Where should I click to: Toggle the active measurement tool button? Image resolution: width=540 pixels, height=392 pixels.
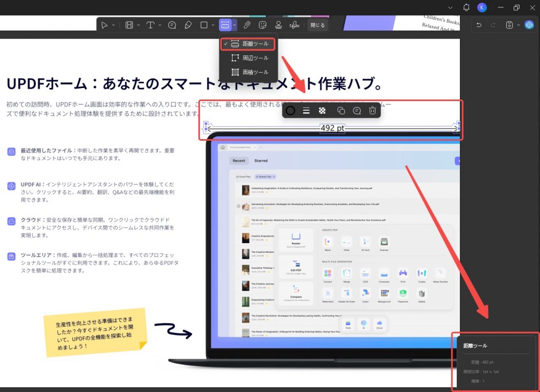coord(225,25)
